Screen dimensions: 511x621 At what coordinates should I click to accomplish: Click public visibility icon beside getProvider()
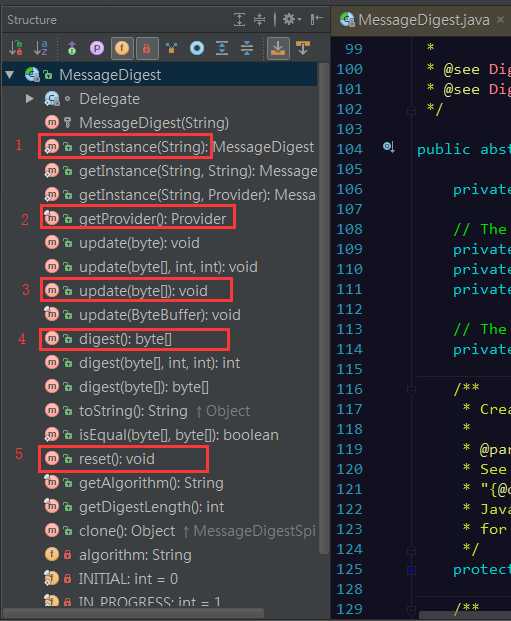[68, 219]
